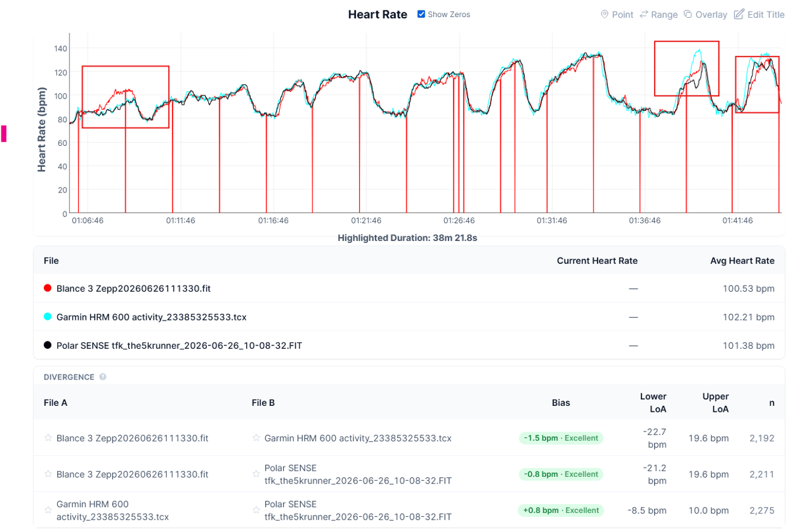Click the -8.5 bpm lower LoA value
Screen dimensions: 788x532
(x=647, y=510)
